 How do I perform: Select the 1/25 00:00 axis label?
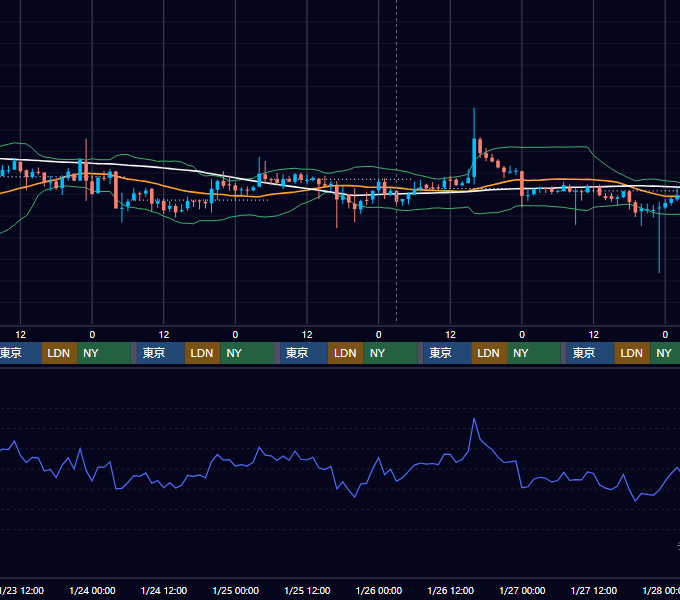(x=235, y=590)
